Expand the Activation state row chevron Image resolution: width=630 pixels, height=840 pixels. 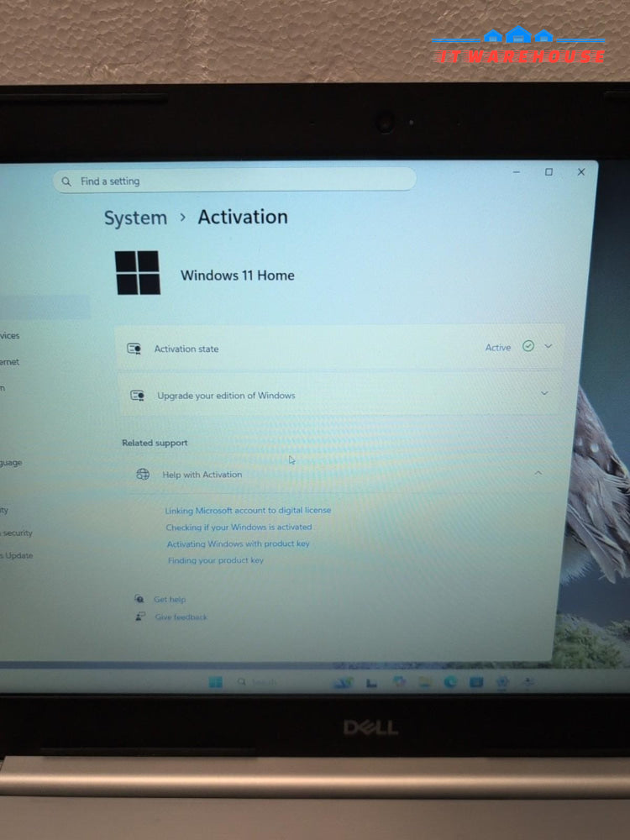click(x=548, y=346)
